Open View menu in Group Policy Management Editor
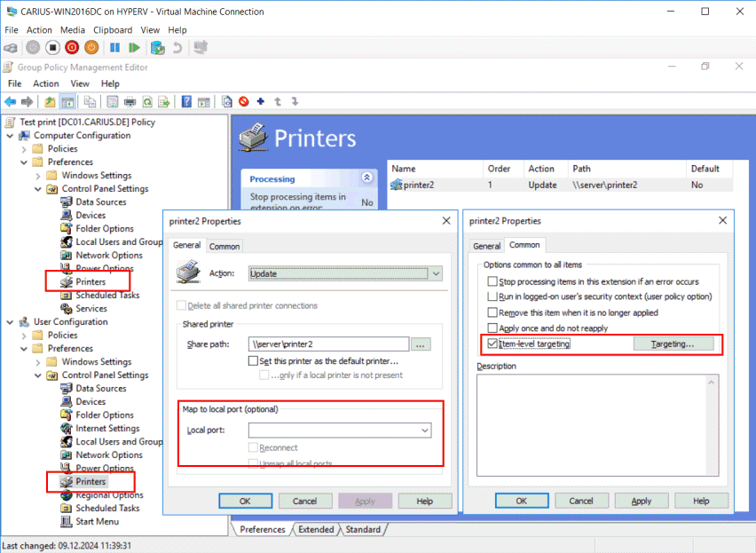 tap(80, 83)
